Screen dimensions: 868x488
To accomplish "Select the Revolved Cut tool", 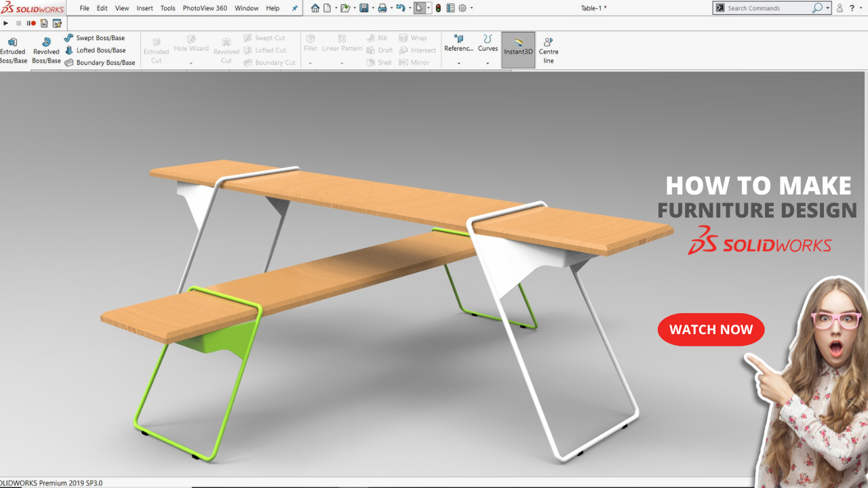I will 226,51.
